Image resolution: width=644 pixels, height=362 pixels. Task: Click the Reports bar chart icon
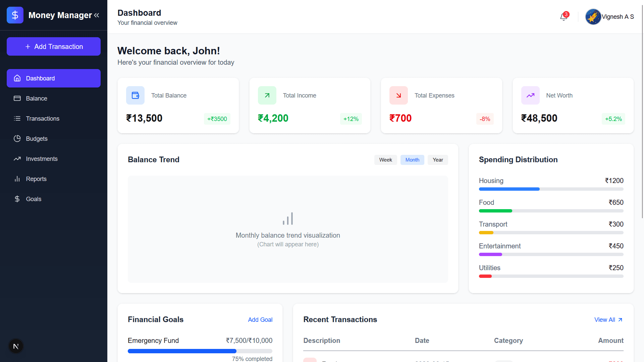click(x=17, y=179)
